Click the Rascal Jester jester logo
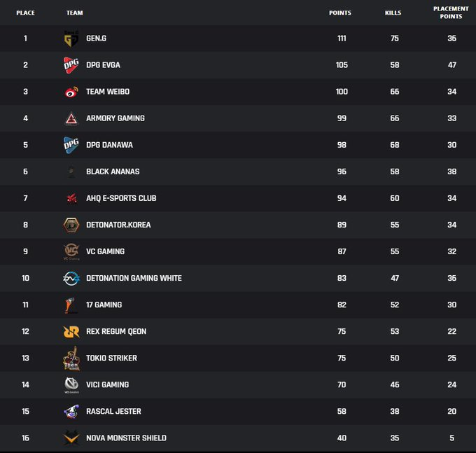 71,412
